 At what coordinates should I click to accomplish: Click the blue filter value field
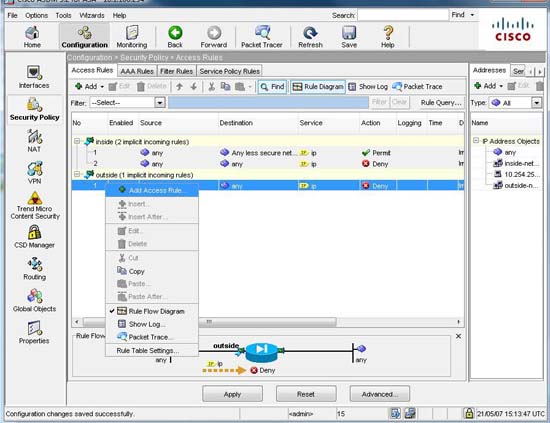tap(268, 102)
